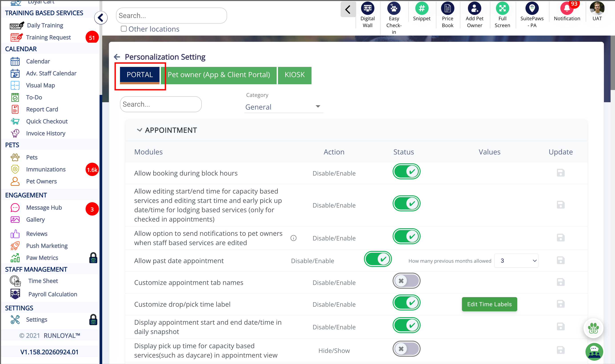Viewport: 615px width, 364px height.
Task: Open Adv. Staff Calendar in sidebar
Action: 51,73
